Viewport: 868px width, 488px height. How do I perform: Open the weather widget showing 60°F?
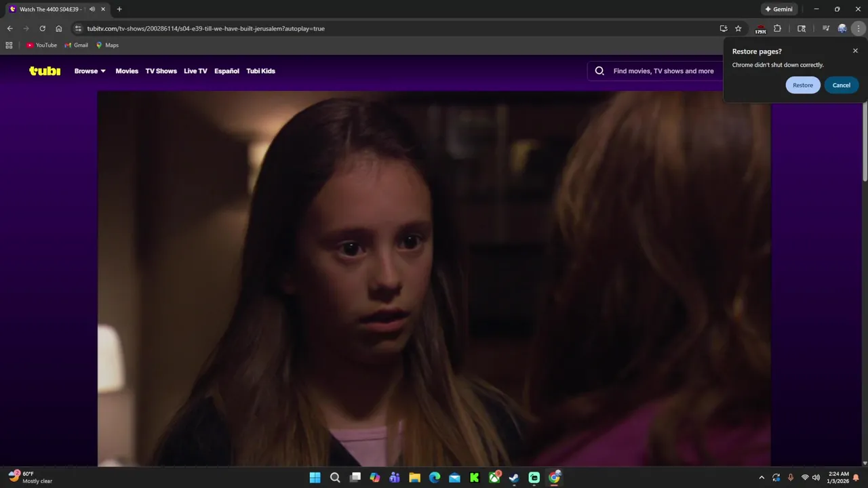pyautogui.click(x=31, y=477)
